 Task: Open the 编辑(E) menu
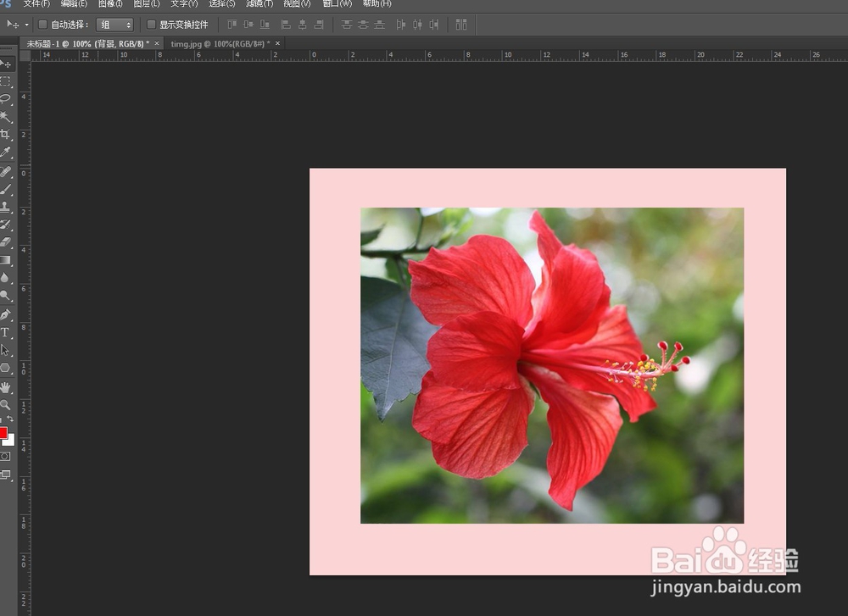[74, 3]
